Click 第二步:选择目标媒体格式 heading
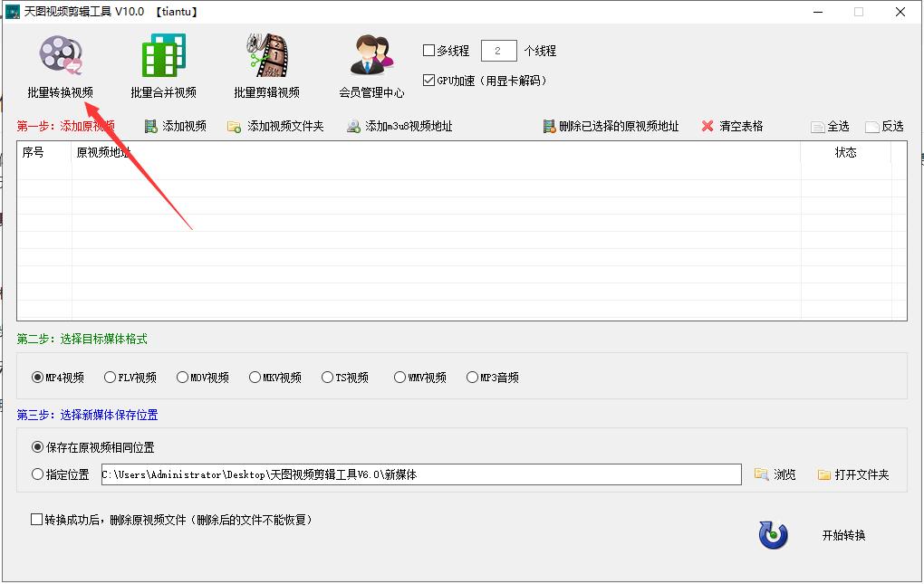The height and width of the screenshot is (584, 924). (x=82, y=339)
